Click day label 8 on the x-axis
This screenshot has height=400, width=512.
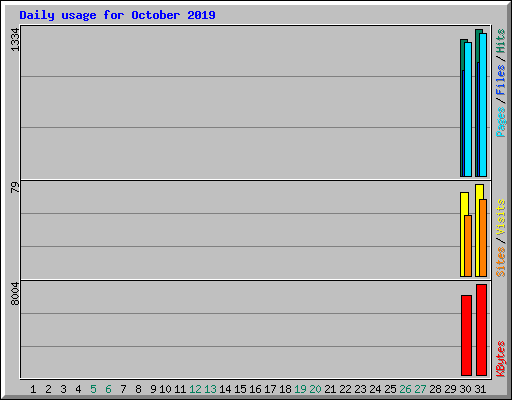(x=138, y=389)
